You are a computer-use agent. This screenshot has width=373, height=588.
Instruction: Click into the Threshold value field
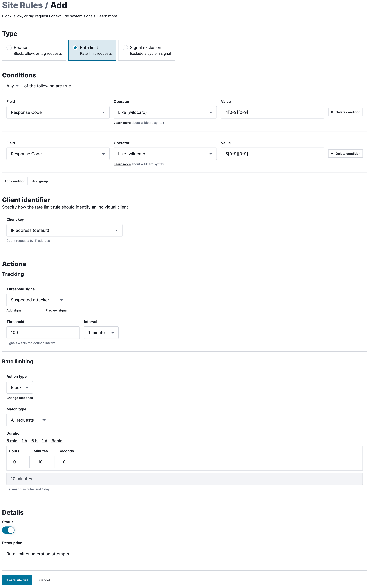coord(43,333)
